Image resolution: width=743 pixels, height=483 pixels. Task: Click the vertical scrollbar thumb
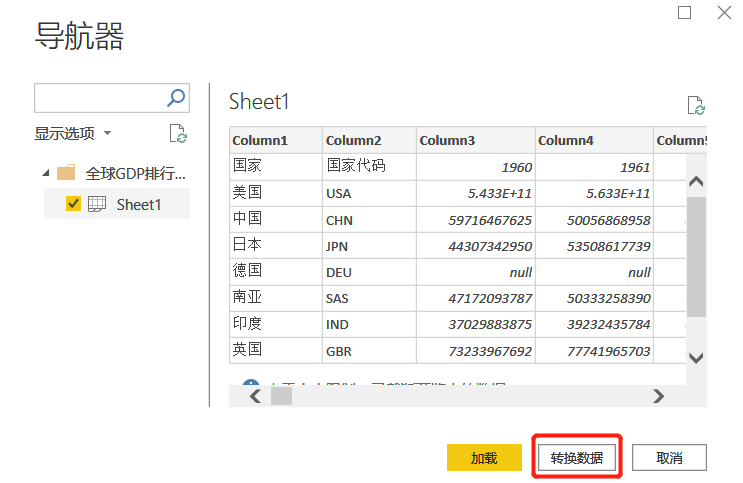tap(696, 255)
